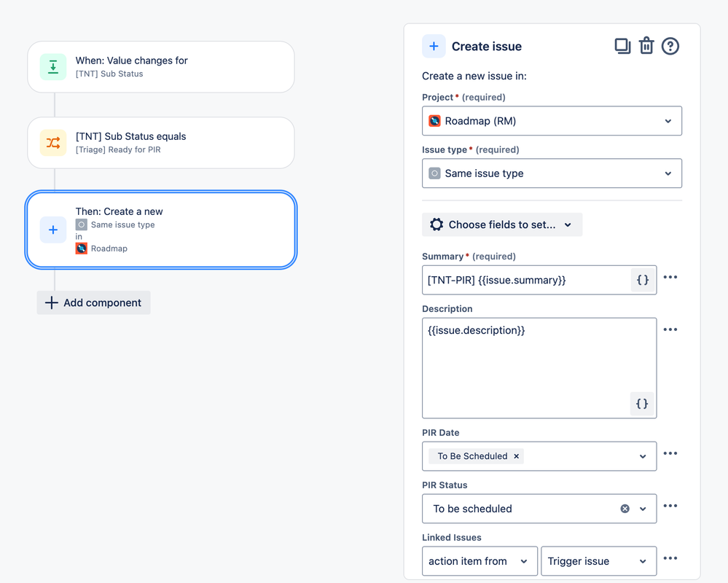The width and height of the screenshot is (728, 583).
Task: Click into the Description text area
Action: pyautogui.click(x=539, y=368)
